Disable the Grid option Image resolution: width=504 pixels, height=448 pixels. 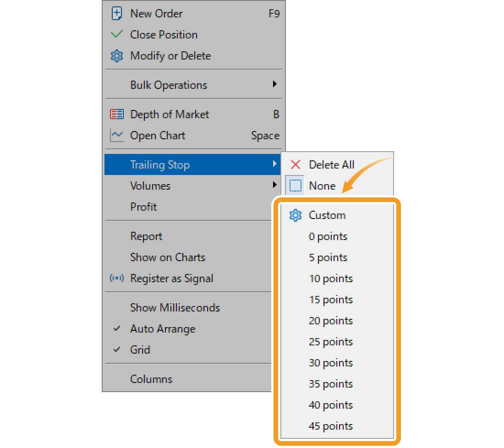[x=140, y=350]
